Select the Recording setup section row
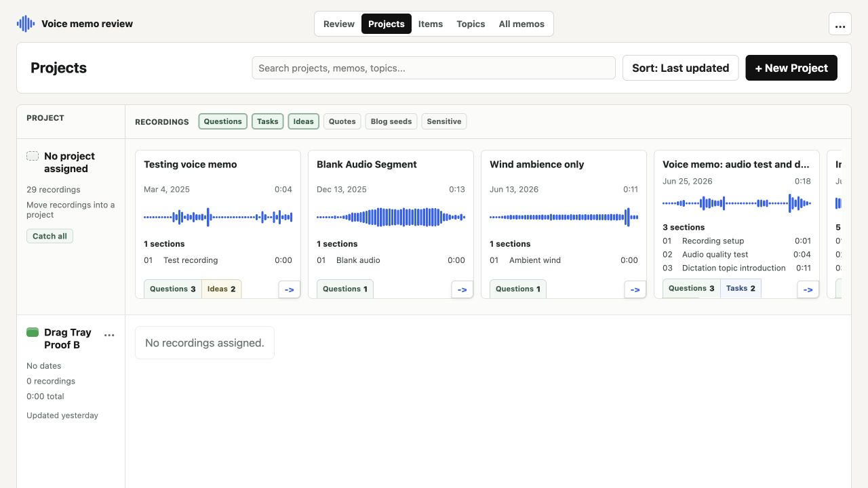 coord(736,241)
